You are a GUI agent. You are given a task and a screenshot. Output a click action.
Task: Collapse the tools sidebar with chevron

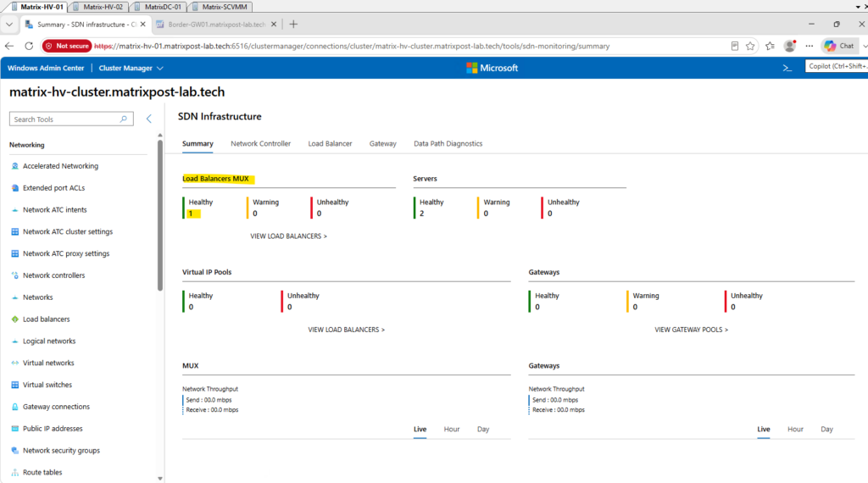pyautogui.click(x=149, y=119)
